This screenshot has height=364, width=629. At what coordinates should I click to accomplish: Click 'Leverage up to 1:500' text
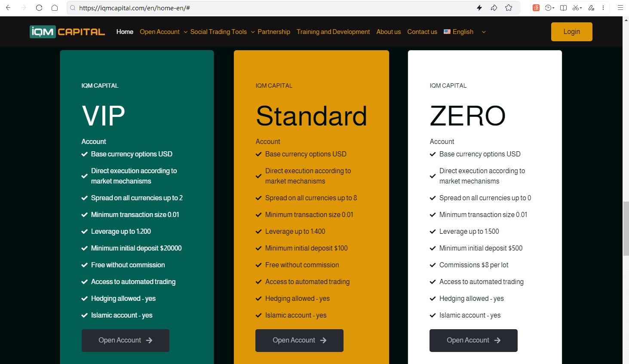tap(469, 231)
